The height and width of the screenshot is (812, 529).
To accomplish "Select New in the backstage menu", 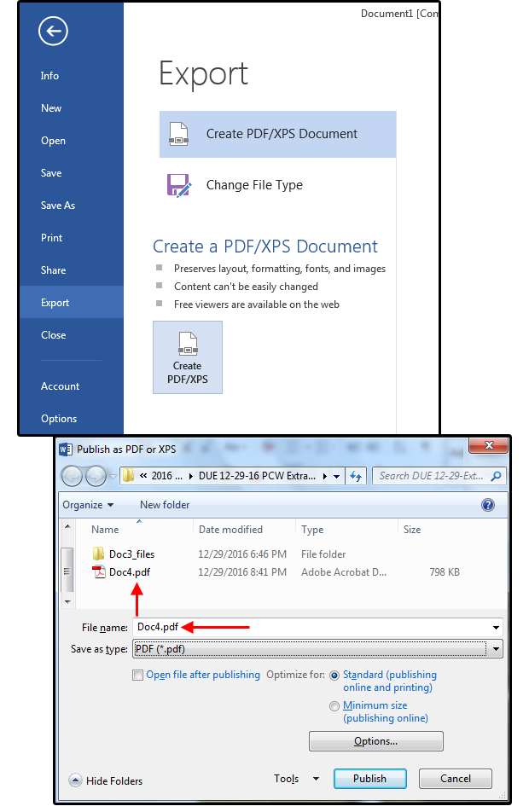I will [51, 108].
